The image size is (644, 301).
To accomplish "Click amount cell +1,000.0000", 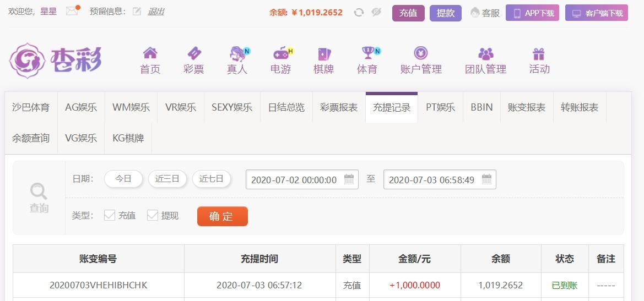I will pyautogui.click(x=415, y=285).
